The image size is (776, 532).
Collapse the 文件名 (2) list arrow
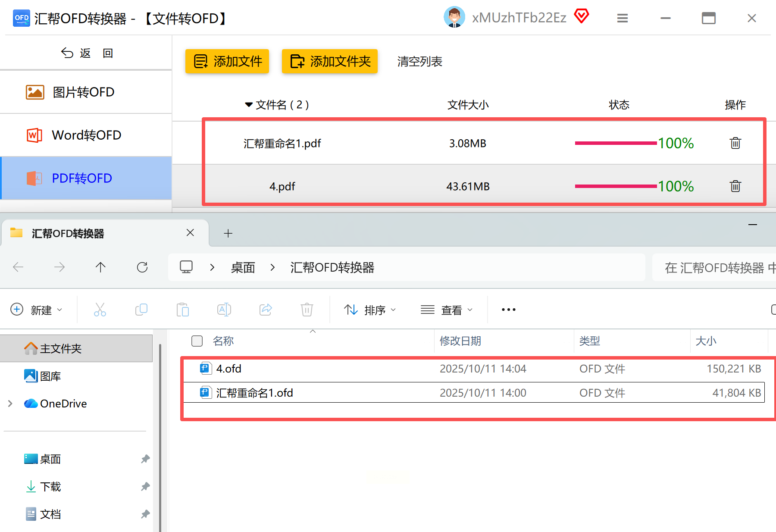[x=248, y=105]
